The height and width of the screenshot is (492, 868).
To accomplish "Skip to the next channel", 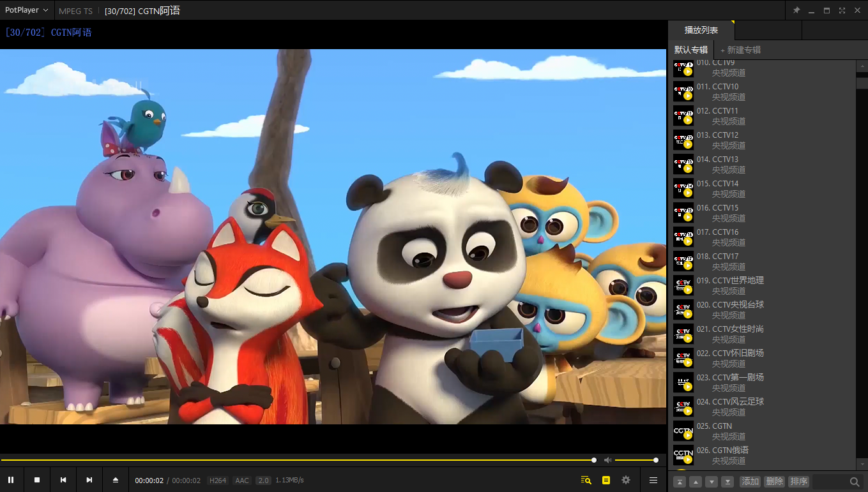I will tap(89, 480).
